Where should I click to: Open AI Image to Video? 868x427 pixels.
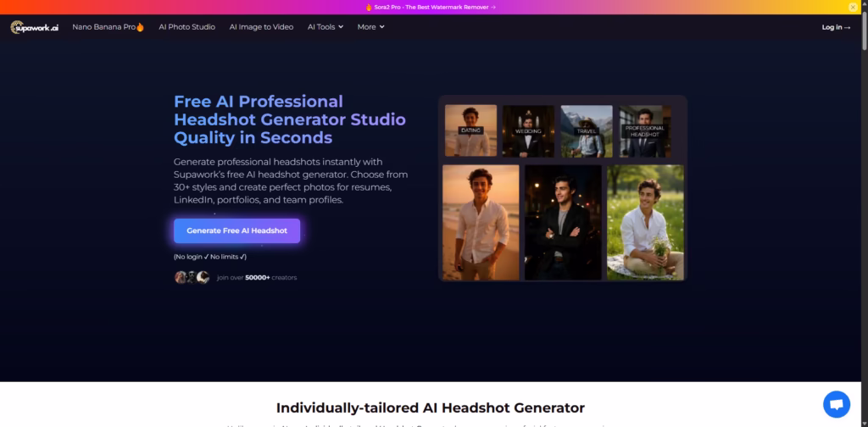(x=261, y=27)
